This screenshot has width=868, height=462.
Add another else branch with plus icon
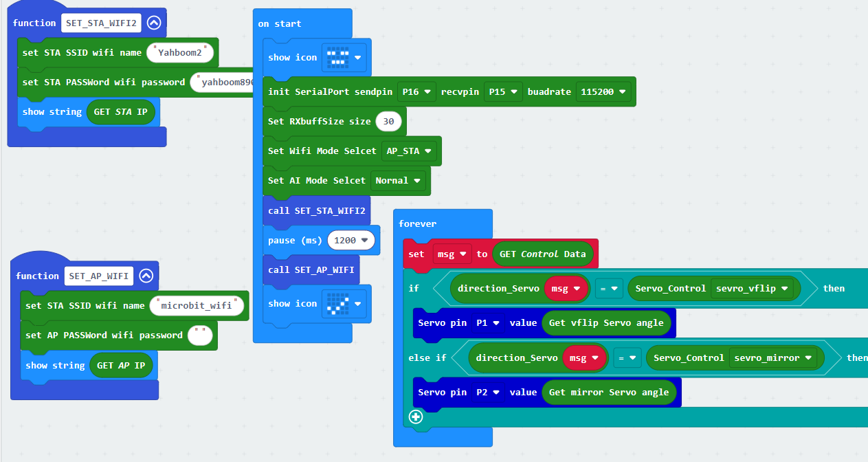pos(415,417)
